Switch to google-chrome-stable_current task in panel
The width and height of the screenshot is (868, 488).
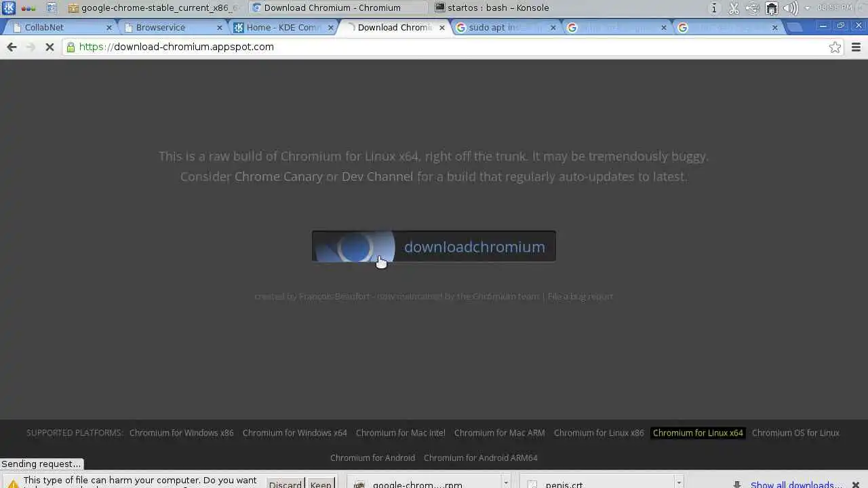coord(155,8)
